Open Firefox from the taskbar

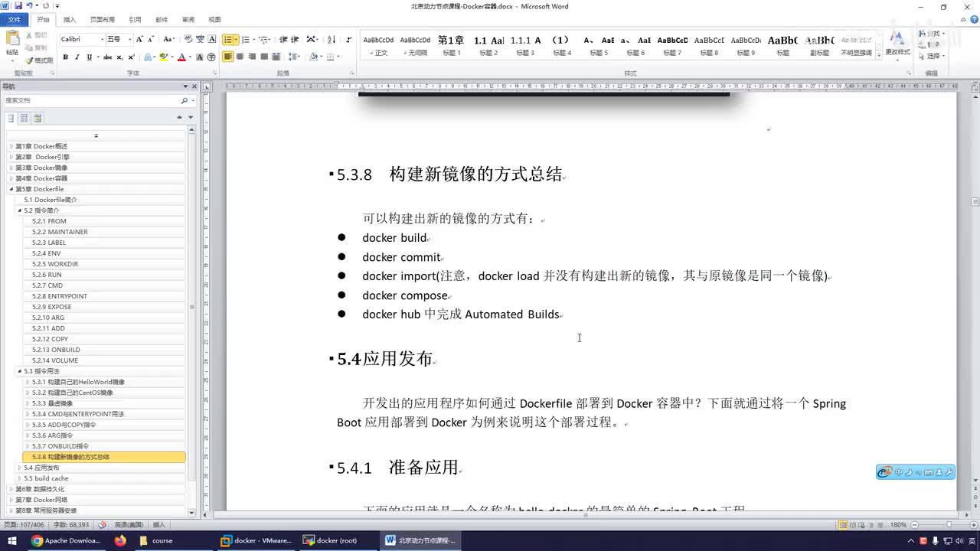click(x=120, y=540)
